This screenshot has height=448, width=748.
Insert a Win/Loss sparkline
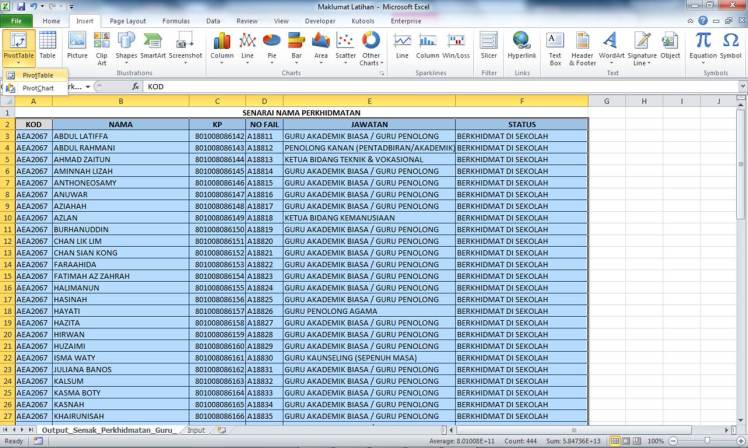tap(456, 45)
